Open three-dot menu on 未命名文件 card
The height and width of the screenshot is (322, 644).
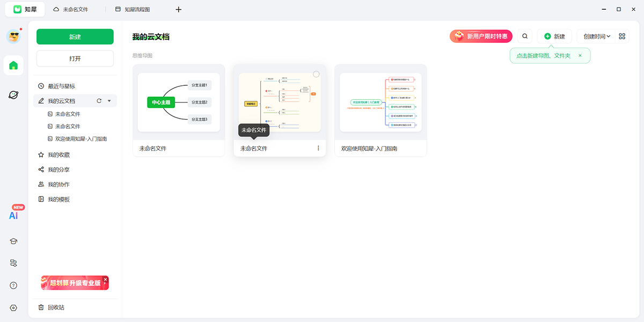coord(318,148)
